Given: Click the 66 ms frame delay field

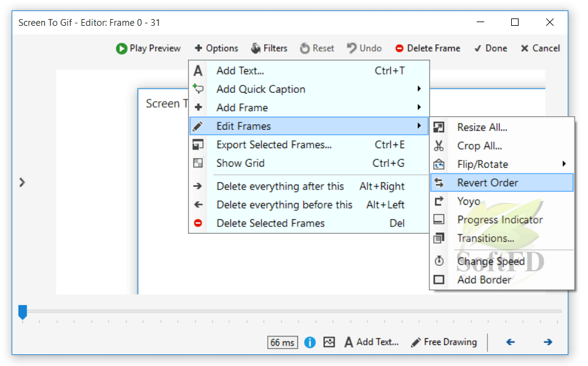Looking at the screenshot, I should (283, 343).
